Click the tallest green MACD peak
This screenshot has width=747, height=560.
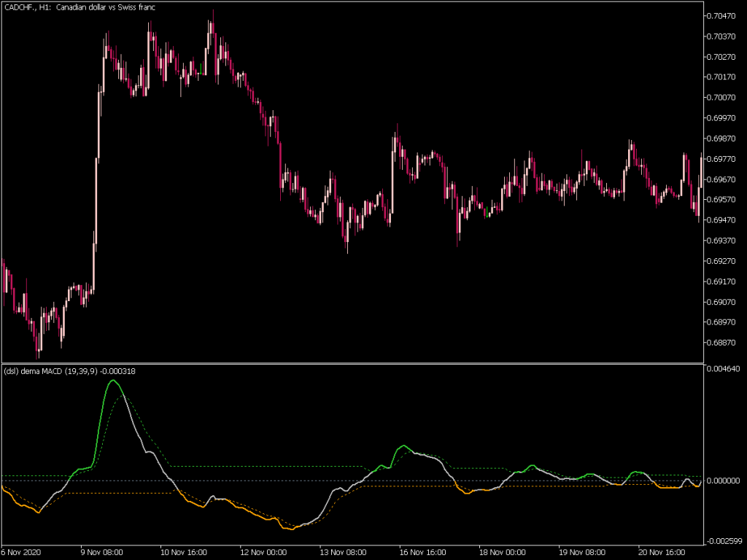112,381
